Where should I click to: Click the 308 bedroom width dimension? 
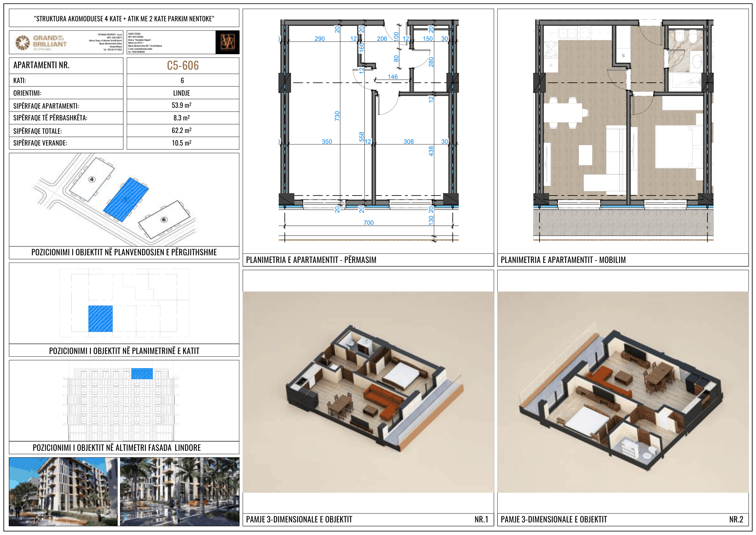click(x=409, y=142)
